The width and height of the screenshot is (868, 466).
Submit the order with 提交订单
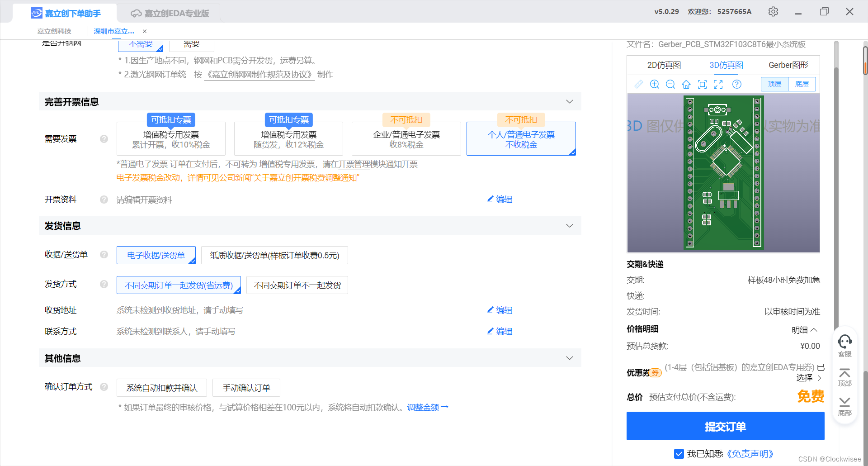[x=725, y=426]
